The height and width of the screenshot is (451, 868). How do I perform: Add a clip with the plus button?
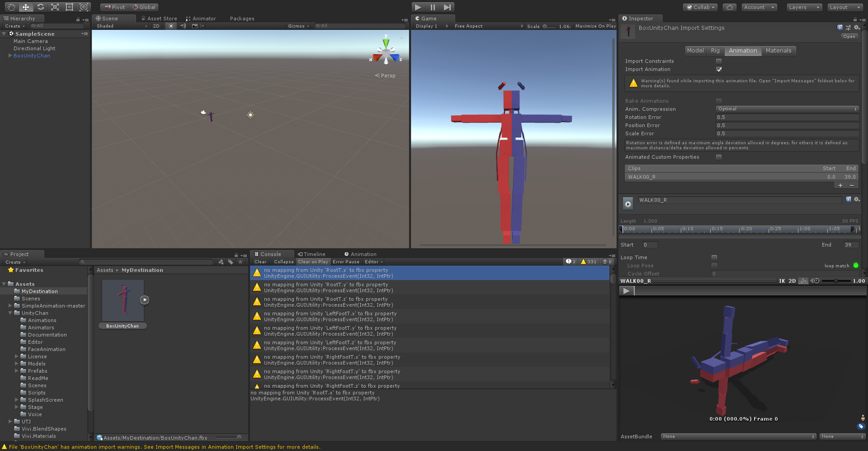pyautogui.click(x=840, y=185)
